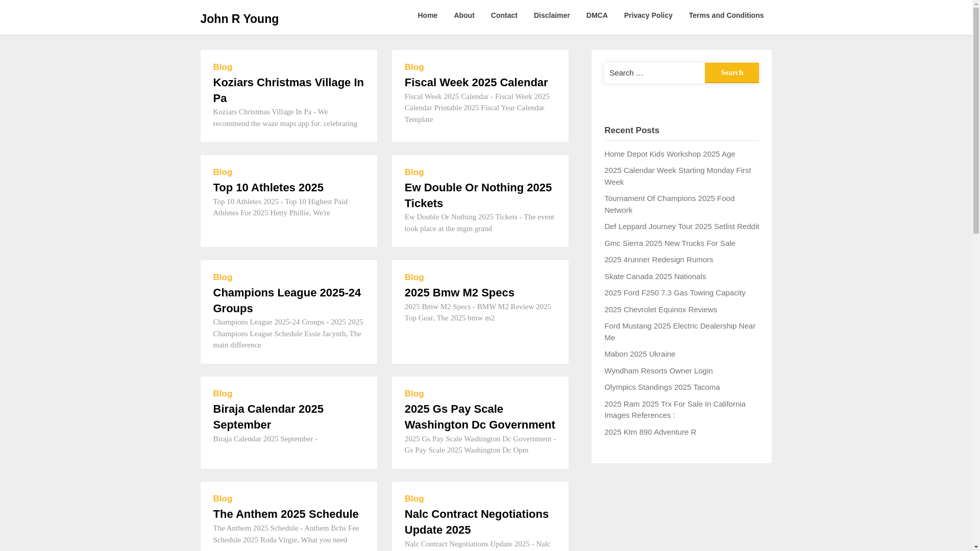980x551 pixels.
Task: Click the Anthem 2025 Schedule excerpt text
Action: (286, 534)
